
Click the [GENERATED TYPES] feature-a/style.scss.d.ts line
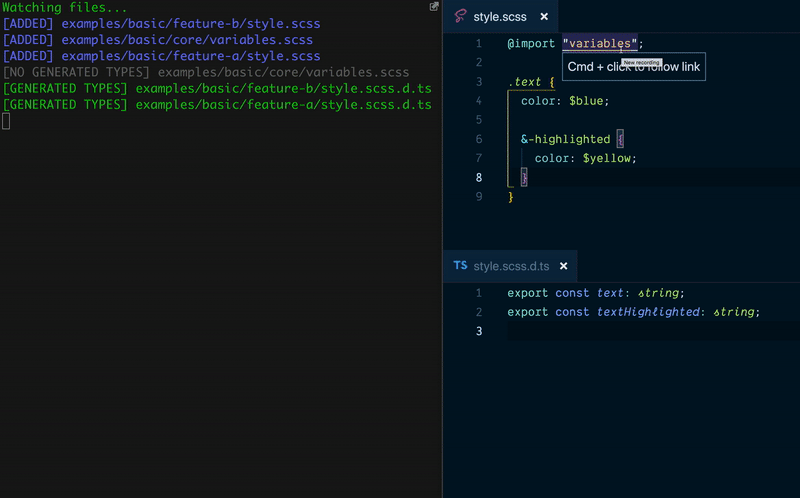[217, 105]
